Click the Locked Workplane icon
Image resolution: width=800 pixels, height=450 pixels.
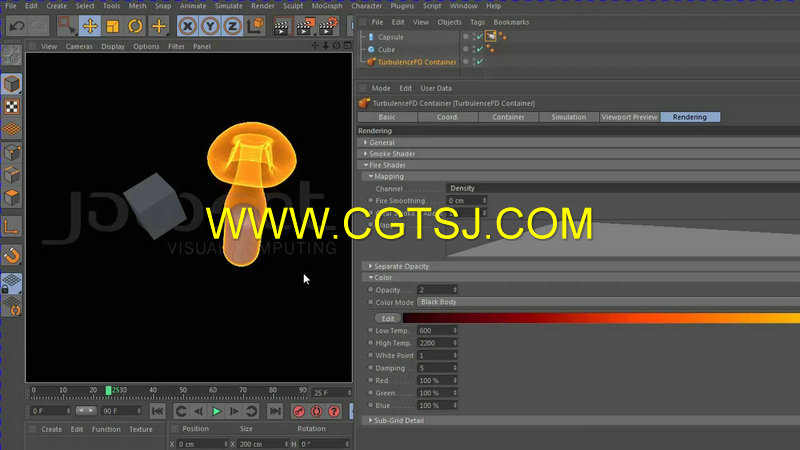(x=11, y=283)
